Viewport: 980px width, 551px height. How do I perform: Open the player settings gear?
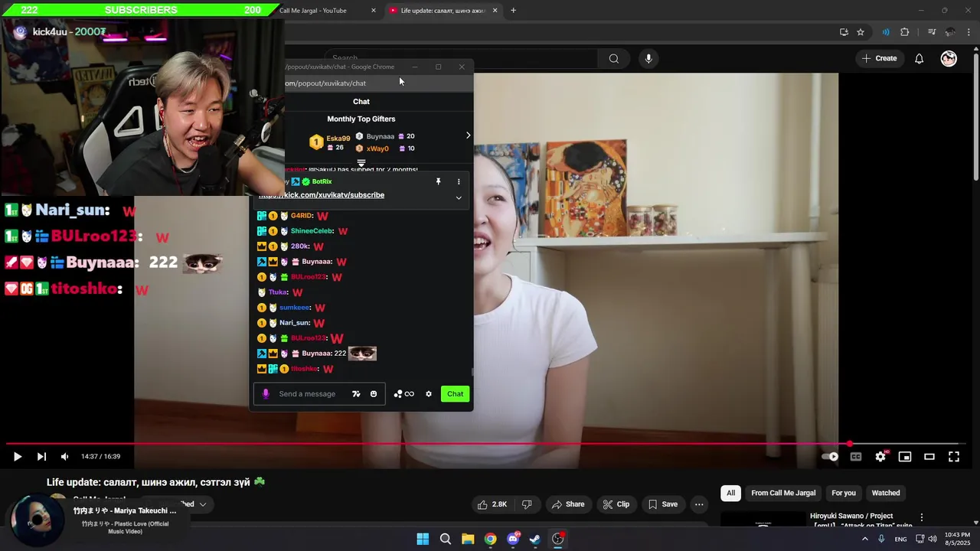coord(880,457)
